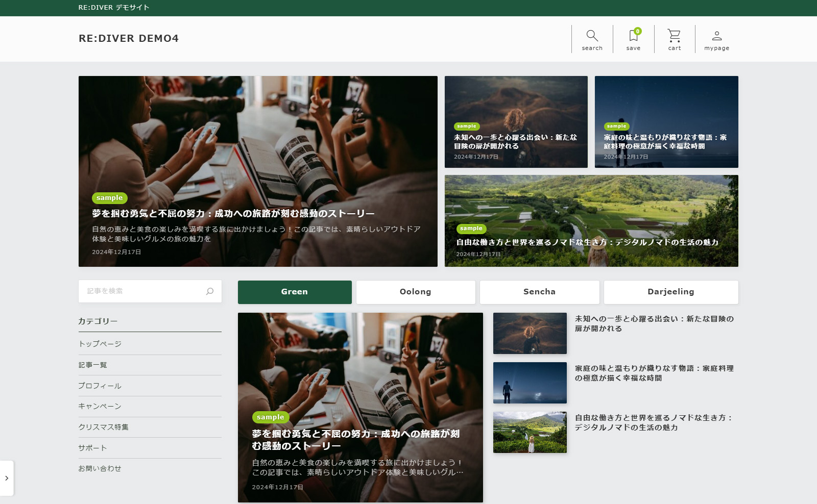Click the RE:DIVER DEMO4 site logo
Viewport: 817px width, 504px height.
point(129,38)
